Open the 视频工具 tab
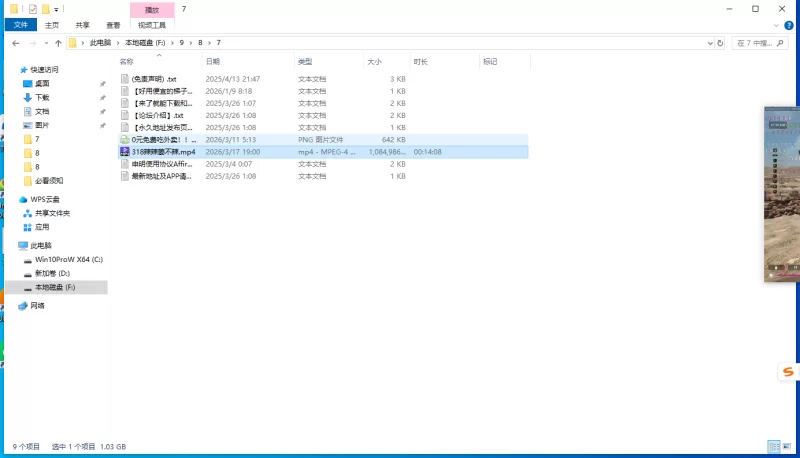Viewport: 800px width, 458px height. pos(152,25)
